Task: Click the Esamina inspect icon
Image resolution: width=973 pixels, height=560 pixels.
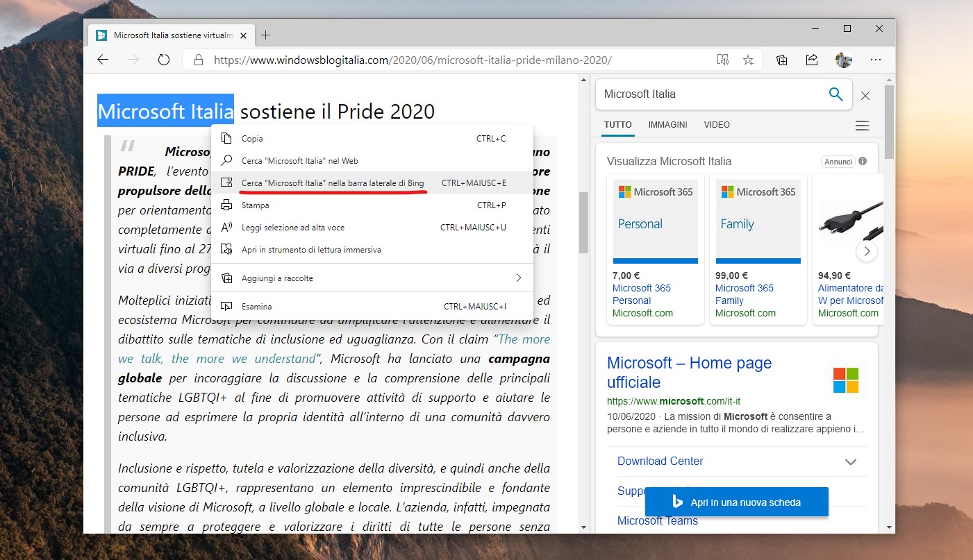Action: coord(226,306)
